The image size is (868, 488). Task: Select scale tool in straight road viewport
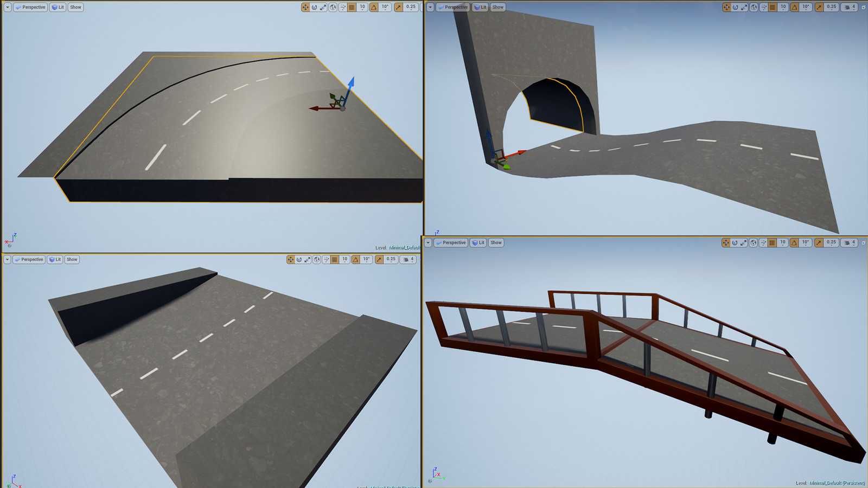click(x=308, y=259)
